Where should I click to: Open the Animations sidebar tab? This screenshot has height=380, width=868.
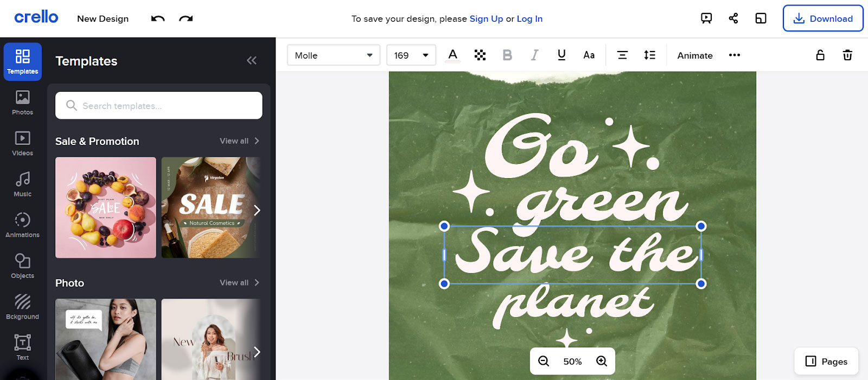[23, 225]
